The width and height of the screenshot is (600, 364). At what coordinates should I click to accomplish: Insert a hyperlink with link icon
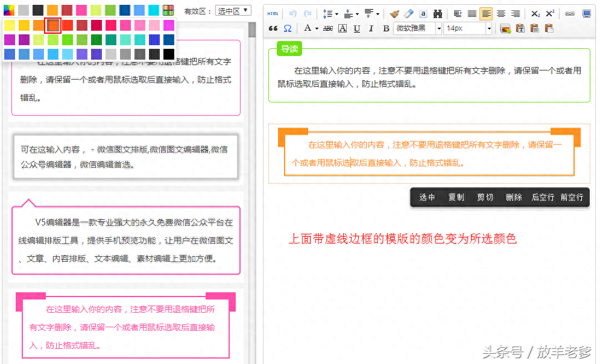click(569, 14)
